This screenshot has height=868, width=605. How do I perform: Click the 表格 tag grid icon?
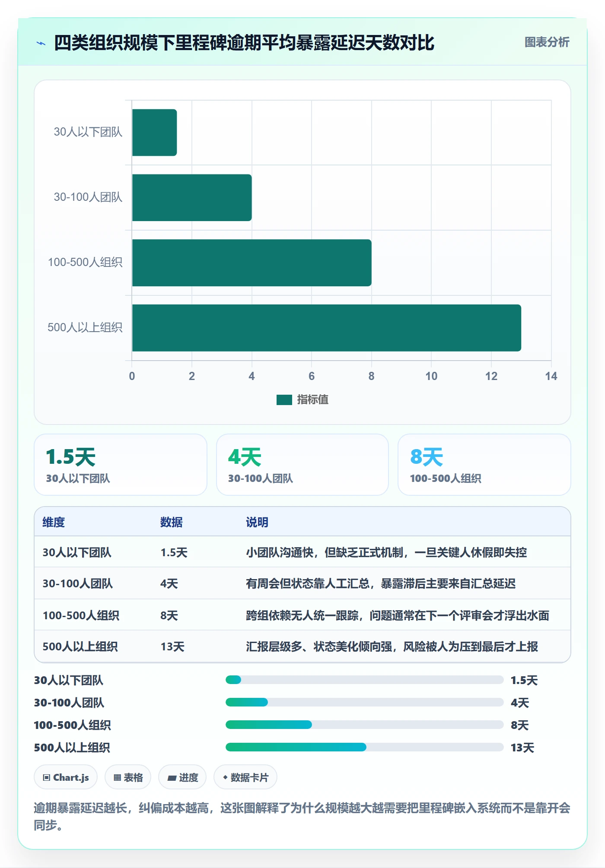tap(117, 778)
